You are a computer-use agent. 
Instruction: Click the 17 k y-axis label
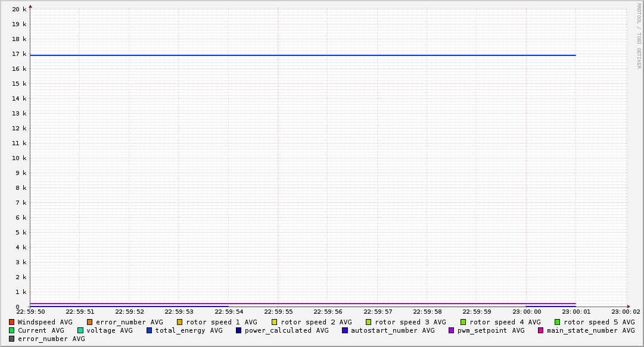point(20,54)
